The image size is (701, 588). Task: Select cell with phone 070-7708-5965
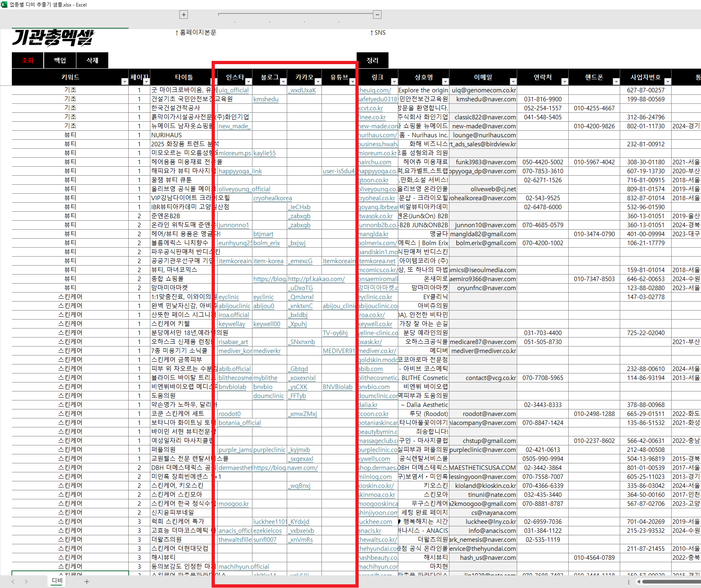pos(542,378)
